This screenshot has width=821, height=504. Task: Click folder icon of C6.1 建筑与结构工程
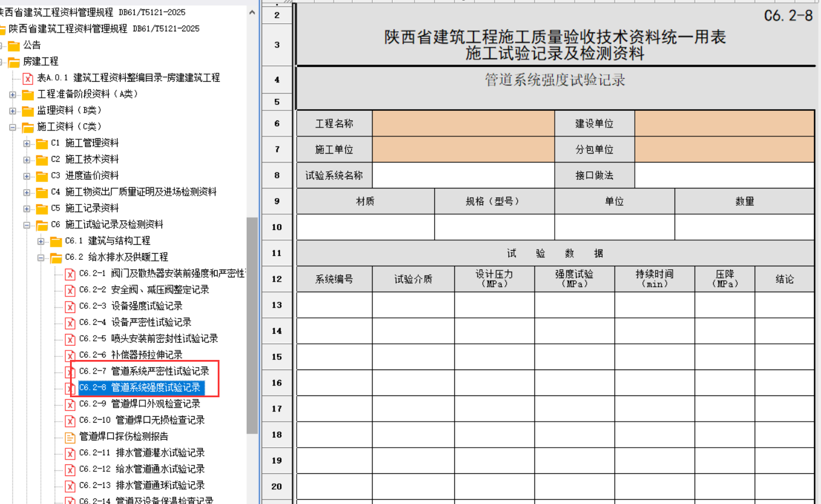(56, 241)
